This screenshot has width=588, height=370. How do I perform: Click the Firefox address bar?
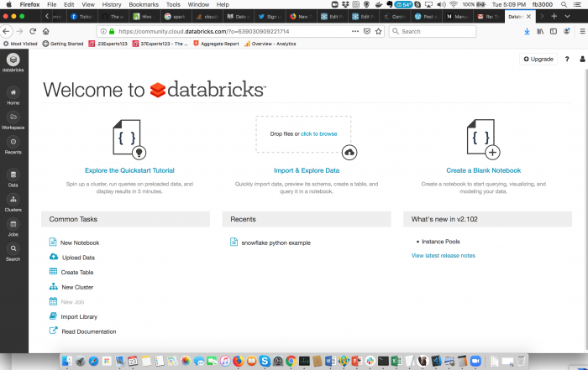click(235, 31)
